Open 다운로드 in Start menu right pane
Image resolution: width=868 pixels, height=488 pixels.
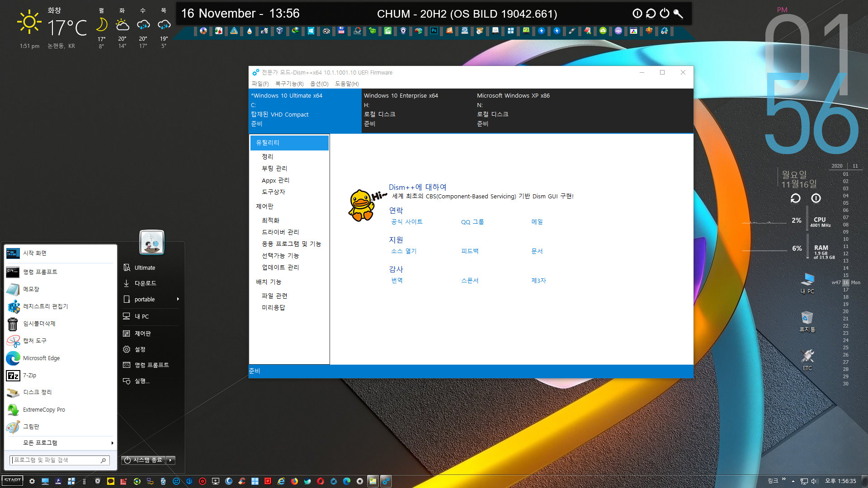pyautogui.click(x=151, y=283)
